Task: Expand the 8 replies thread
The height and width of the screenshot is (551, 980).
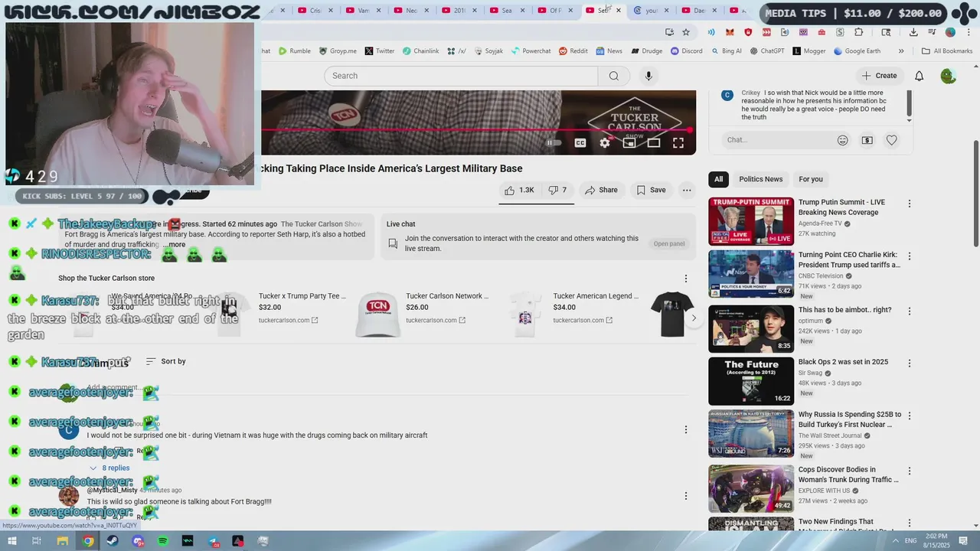Action: 109,468
